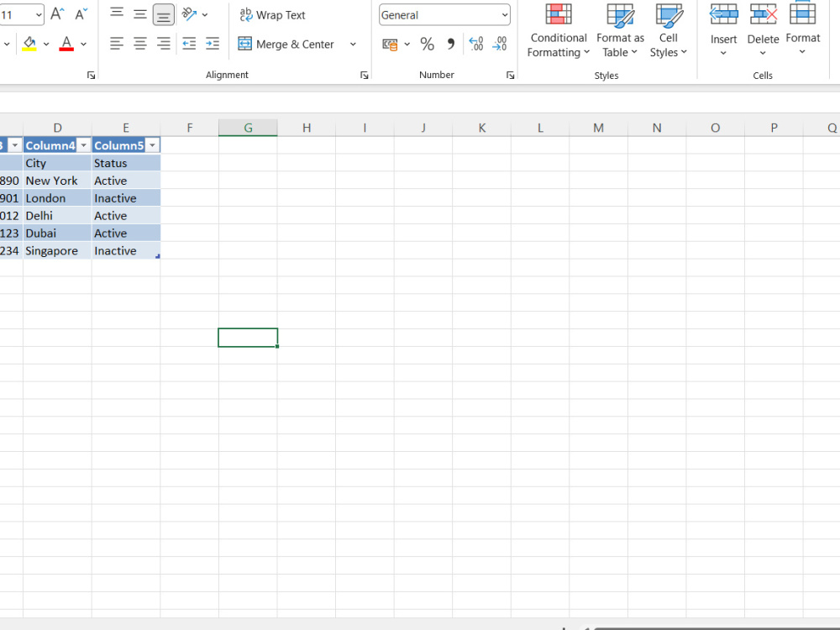Screen dimensions: 840x630
Task: Click Decrease Decimal icon
Action: (x=499, y=44)
